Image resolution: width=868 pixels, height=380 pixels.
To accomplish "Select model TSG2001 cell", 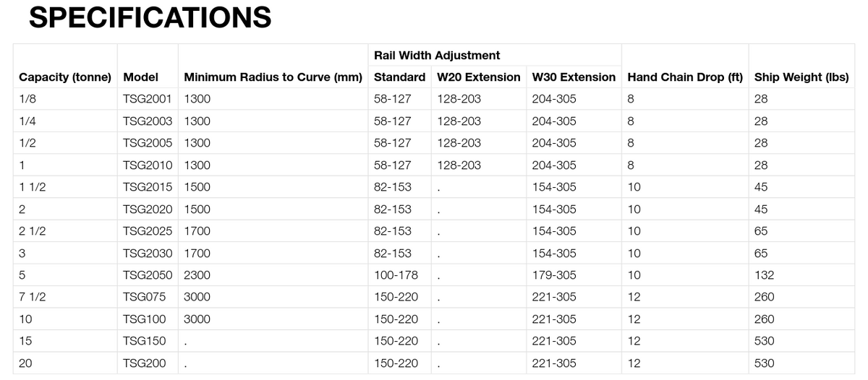I will (148, 99).
